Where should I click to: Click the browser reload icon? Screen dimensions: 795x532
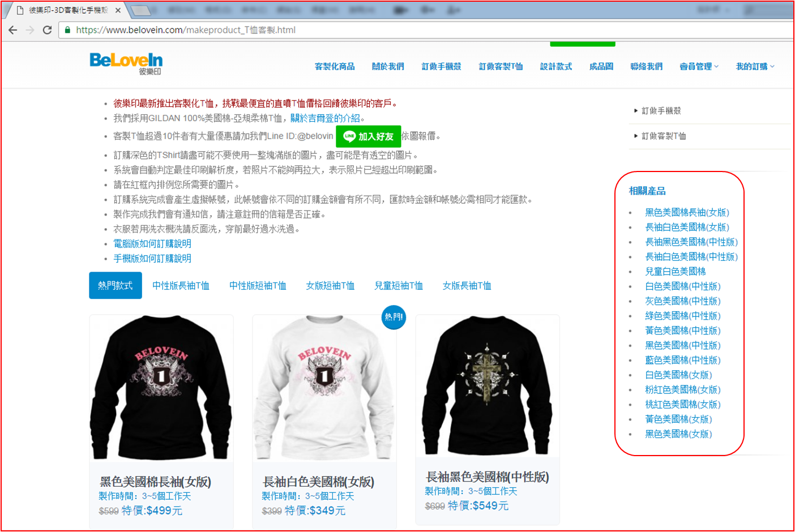pyautogui.click(x=48, y=30)
